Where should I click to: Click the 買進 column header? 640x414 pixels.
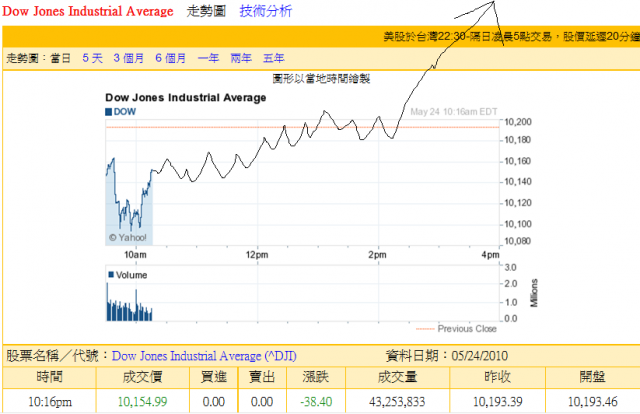(x=213, y=376)
